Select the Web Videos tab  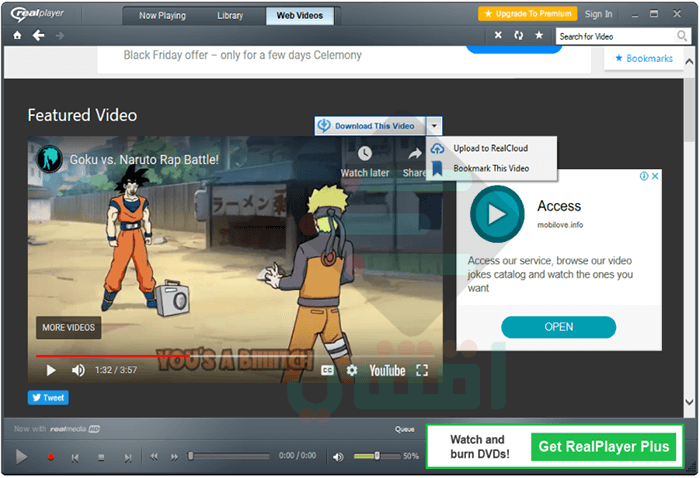300,16
